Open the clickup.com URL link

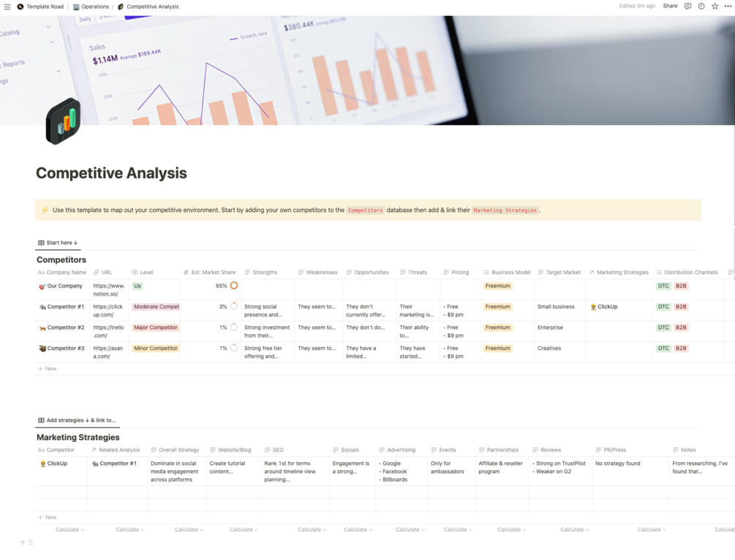pyautogui.click(x=108, y=311)
